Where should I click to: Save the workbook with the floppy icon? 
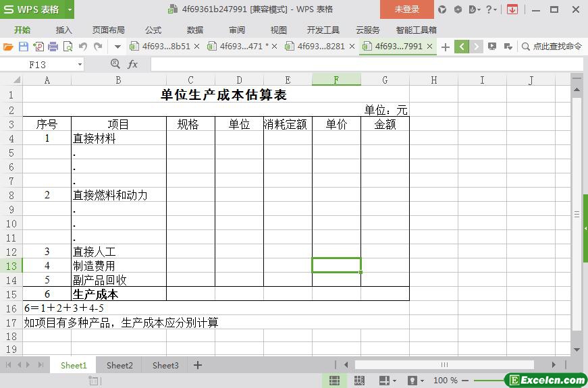(23, 47)
